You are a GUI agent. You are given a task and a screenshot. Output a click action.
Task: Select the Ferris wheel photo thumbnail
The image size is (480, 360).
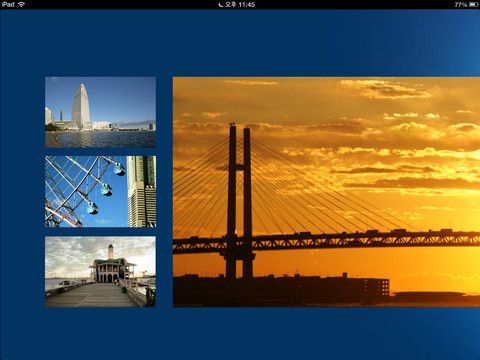pyautogui.click(x=100, y=192)
